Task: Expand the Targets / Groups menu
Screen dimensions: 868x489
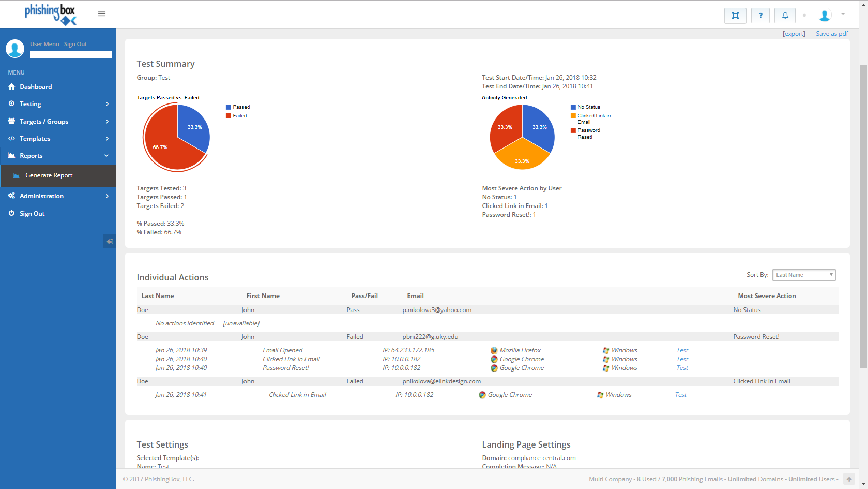Action: coord(58,122)
